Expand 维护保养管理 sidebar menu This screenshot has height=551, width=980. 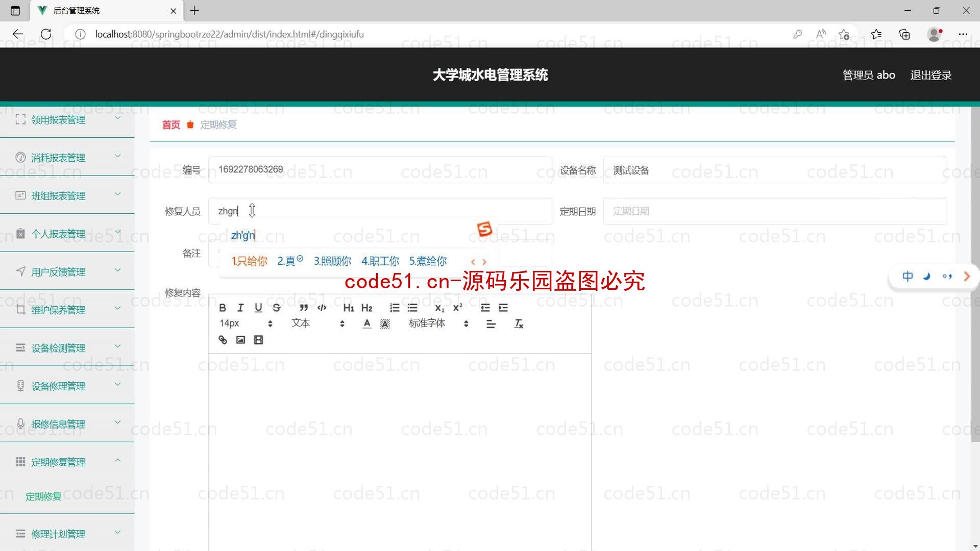[x=67, y=310]
